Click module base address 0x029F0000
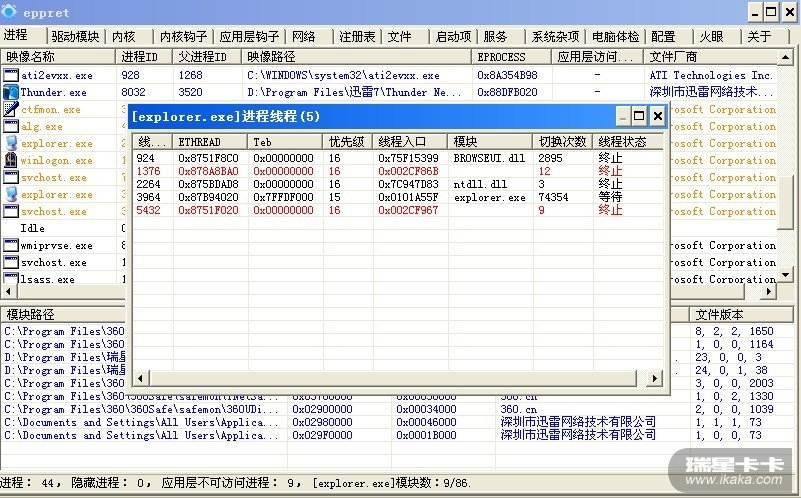 click(322, 435)
